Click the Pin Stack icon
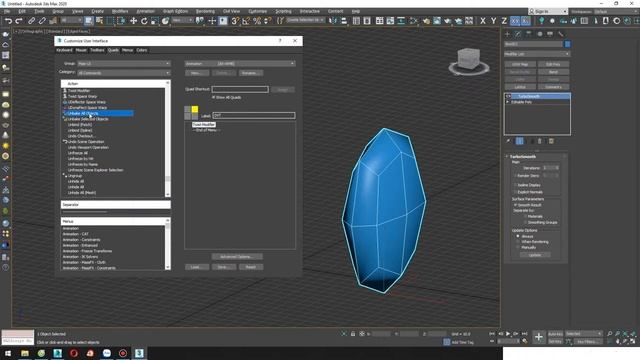Image resolution: width=640 pixels, height=360 pixels. click(508, 141)
